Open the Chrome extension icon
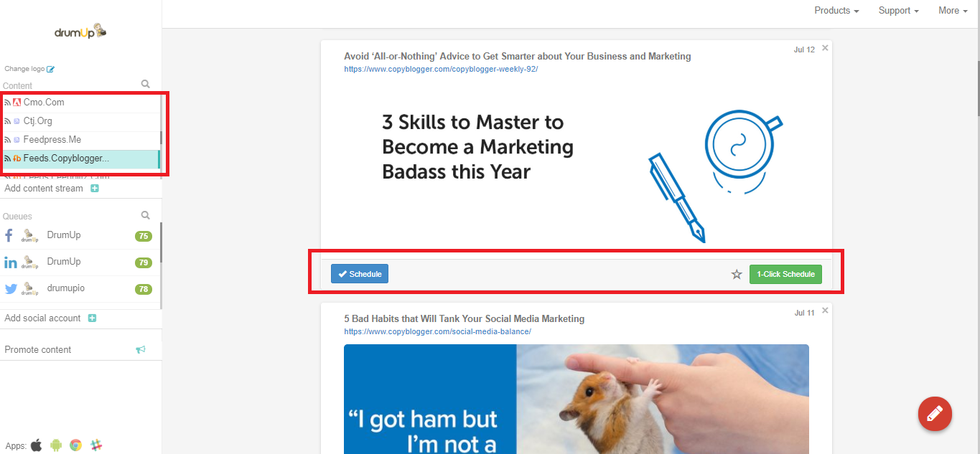This screenshot has width=980, height=454. [x=75, y=445]
